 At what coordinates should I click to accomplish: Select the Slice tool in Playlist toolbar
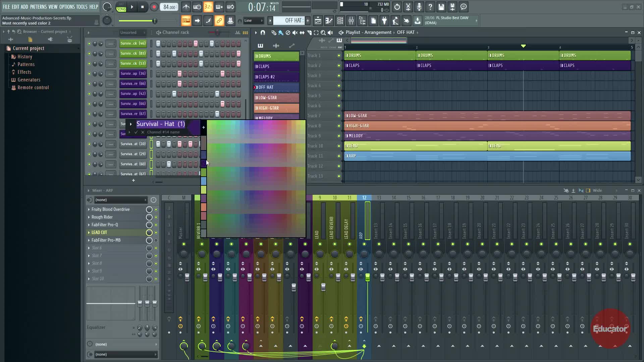[x=309, y=33]
